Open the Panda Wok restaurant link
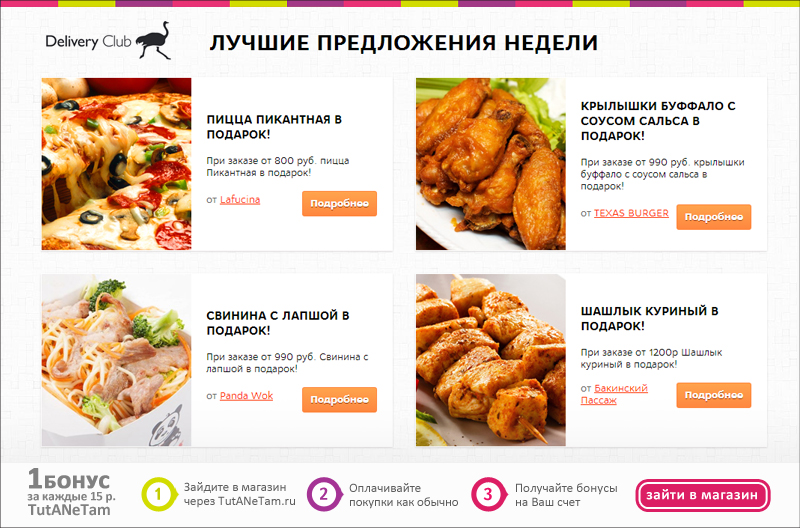Viewport: 800px width, 528px height. coord(246,395)
